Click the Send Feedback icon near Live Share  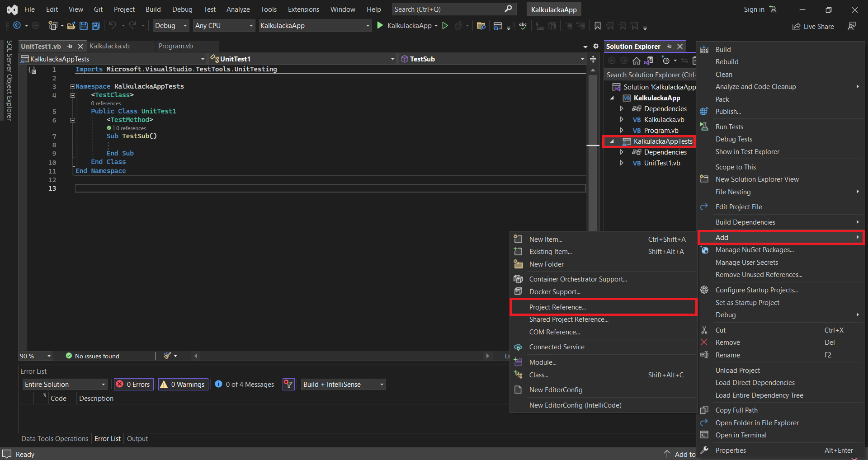[852, 26]
